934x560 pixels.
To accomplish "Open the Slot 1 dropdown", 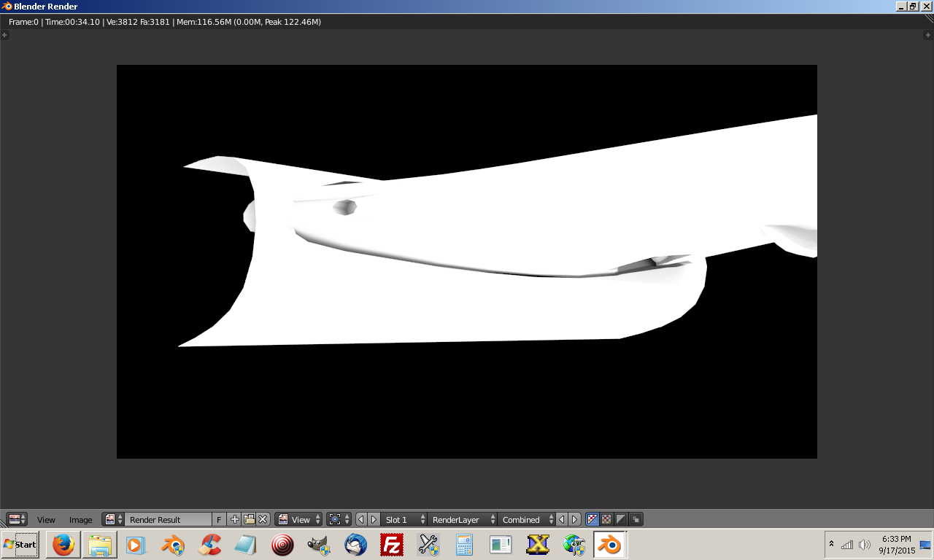I will [404, 519].
